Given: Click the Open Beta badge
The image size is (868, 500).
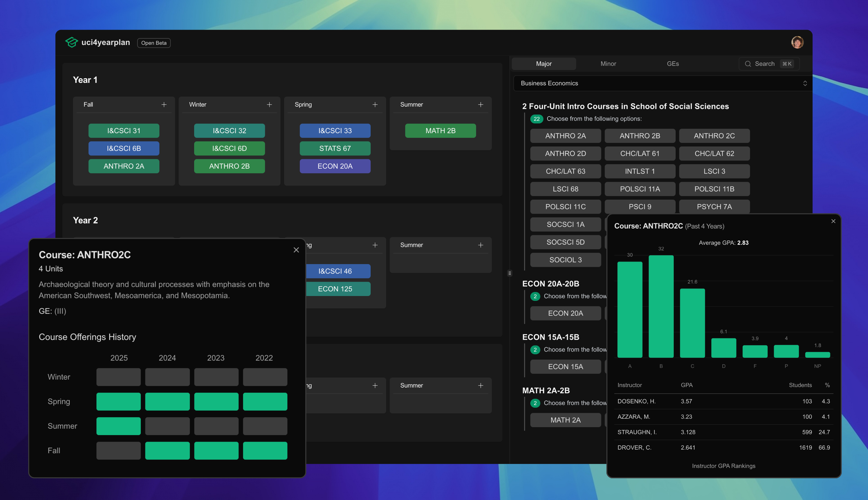Looking at the screenshot, I should tap(154, 43).
